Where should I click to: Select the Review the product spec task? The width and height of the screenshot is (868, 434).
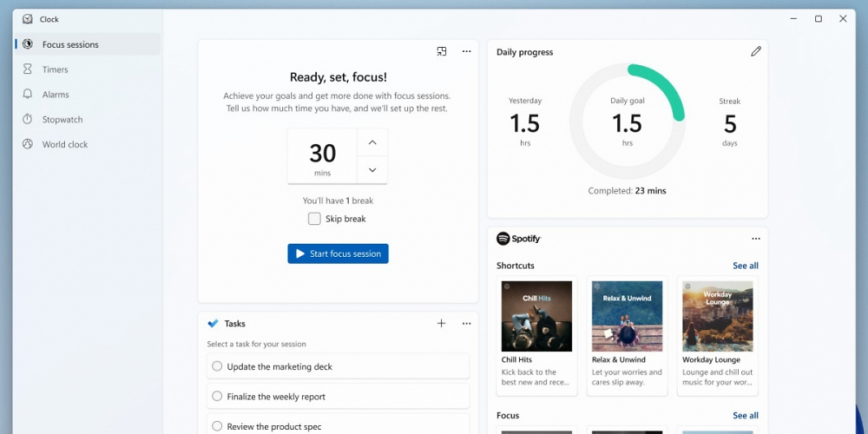[339, 424]
